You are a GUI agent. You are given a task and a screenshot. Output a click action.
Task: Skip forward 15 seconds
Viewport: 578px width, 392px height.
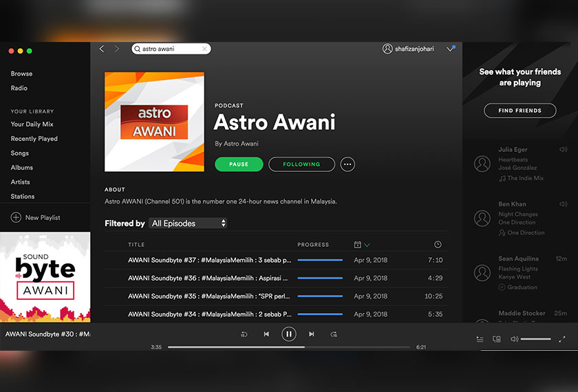334,334
